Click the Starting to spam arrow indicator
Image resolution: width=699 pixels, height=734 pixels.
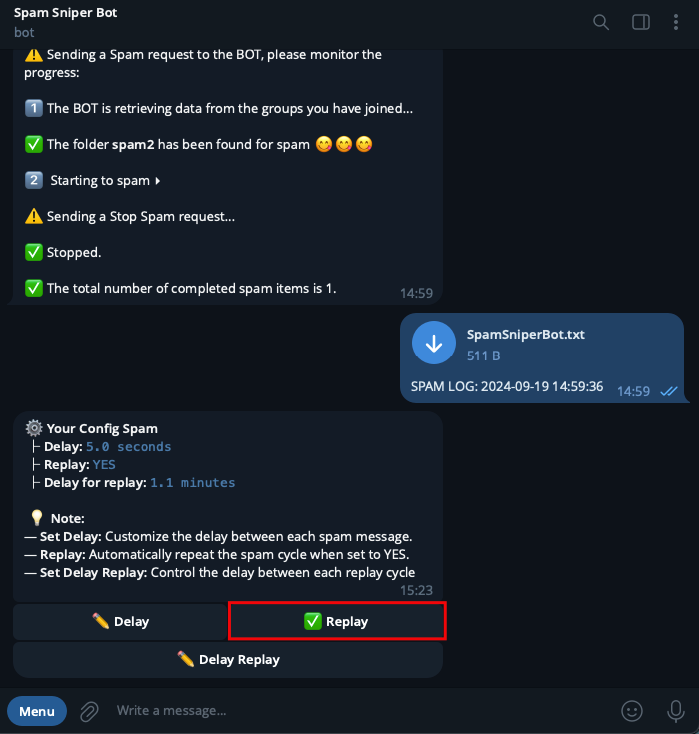(158, 181)
